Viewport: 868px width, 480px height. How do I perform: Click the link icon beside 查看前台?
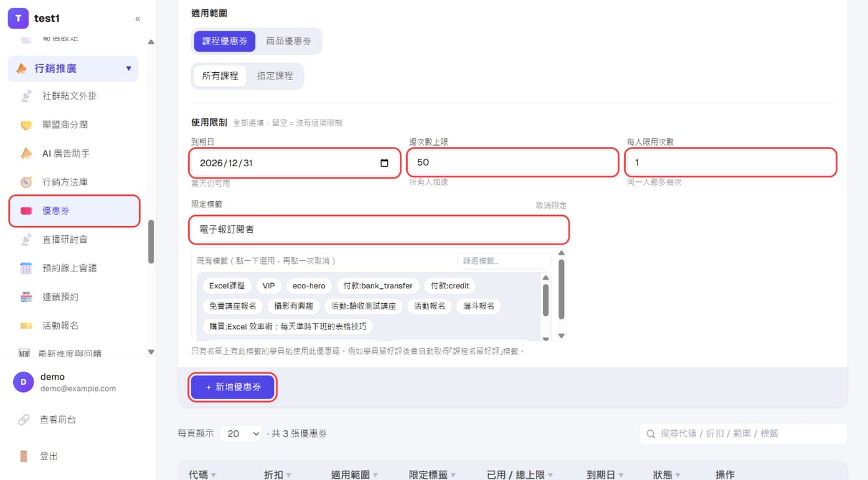coord(24,420)
